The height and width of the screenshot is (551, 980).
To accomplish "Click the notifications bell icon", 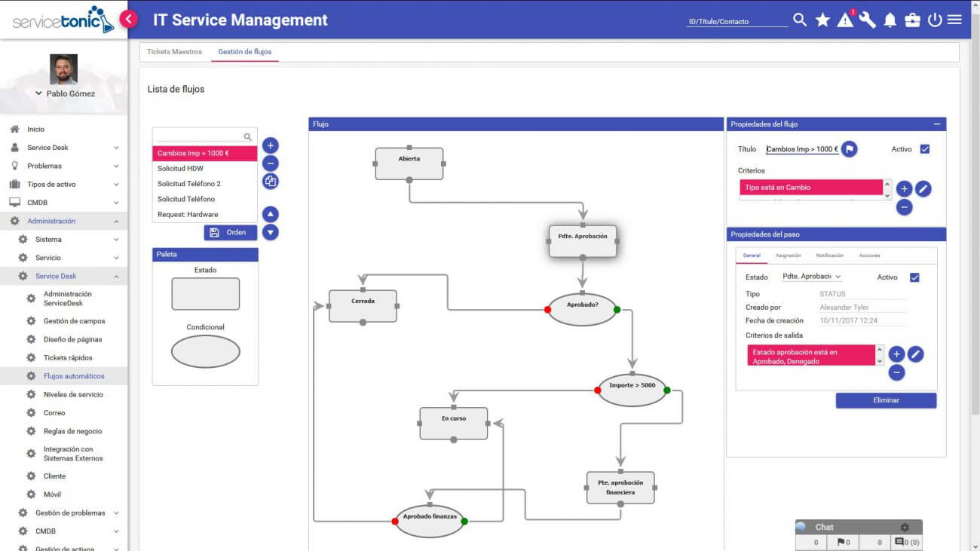I will [890, 20].
